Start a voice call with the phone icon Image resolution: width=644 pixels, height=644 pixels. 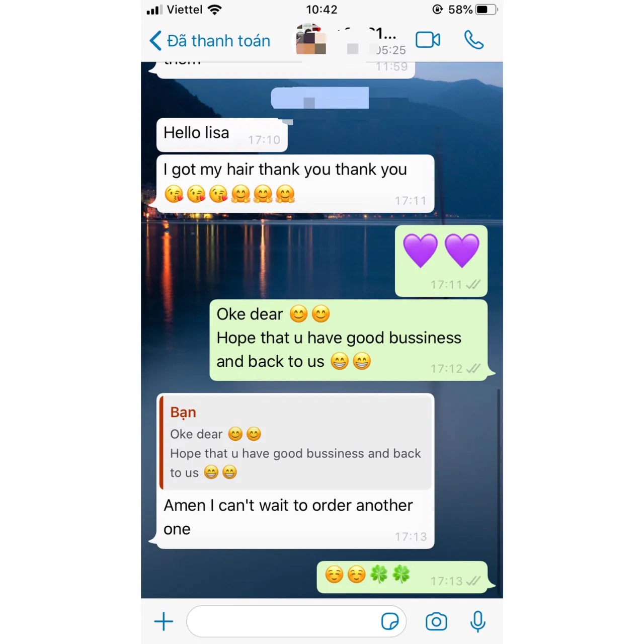473,40
